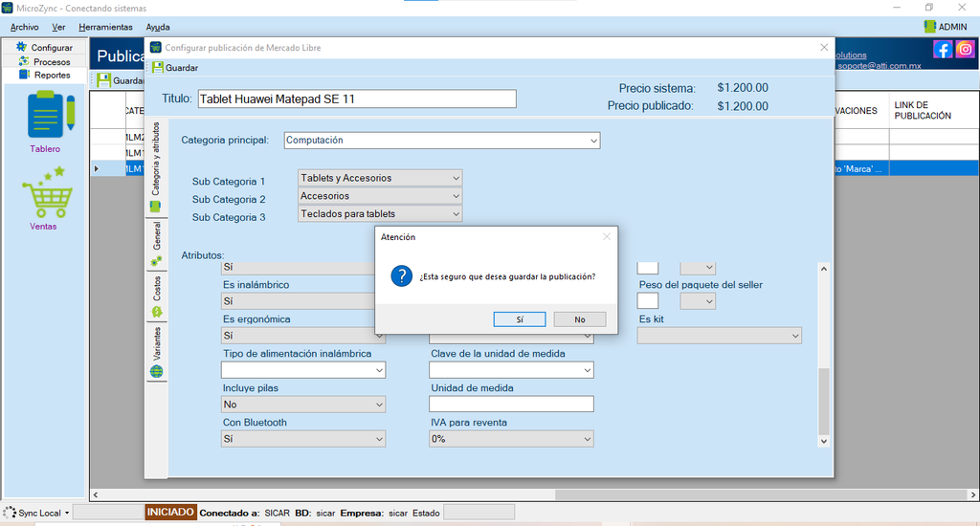Click attributes scrollbar up arrow

click(824, 269)
